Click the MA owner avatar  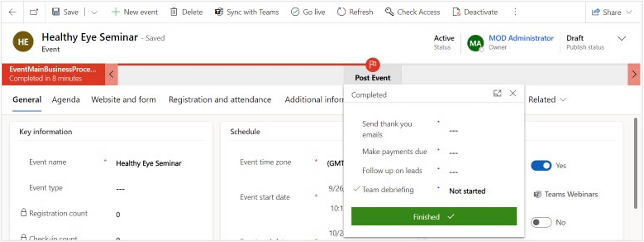tap(475, 43)
